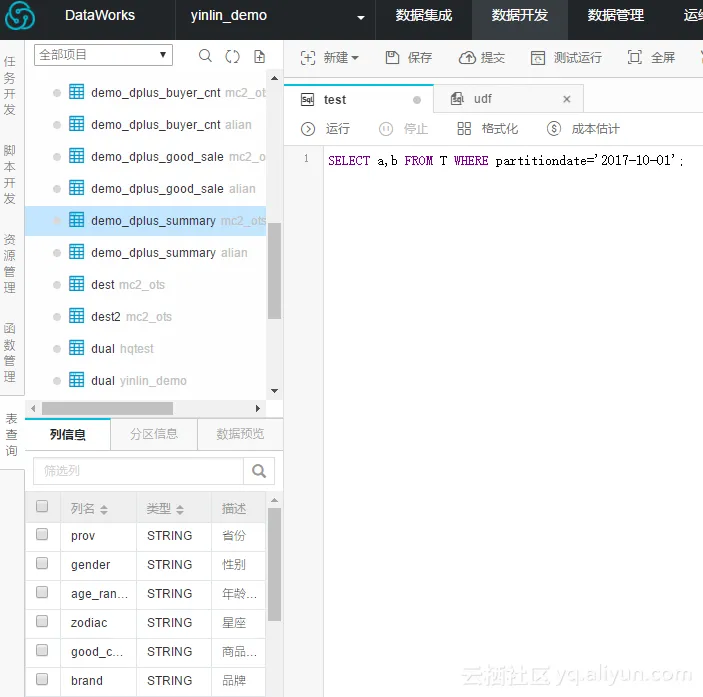Open the 脚本开发 sidebar section

click(10, 174)
